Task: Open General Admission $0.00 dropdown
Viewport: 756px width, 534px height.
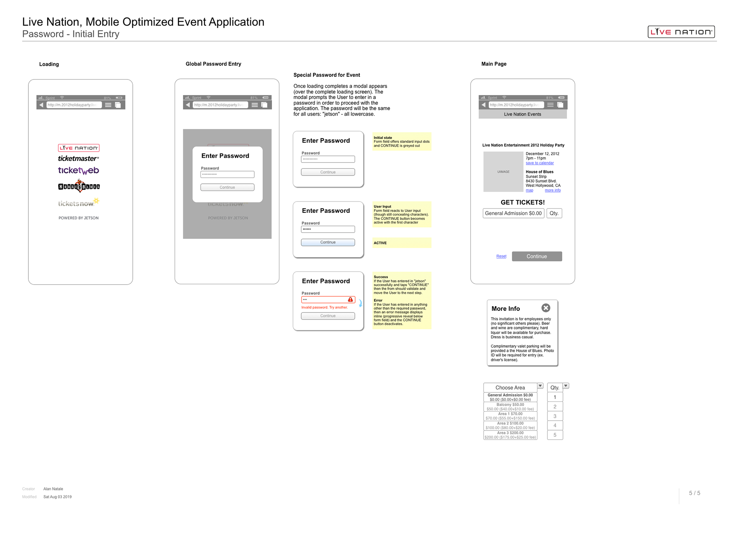Action: 513,213
